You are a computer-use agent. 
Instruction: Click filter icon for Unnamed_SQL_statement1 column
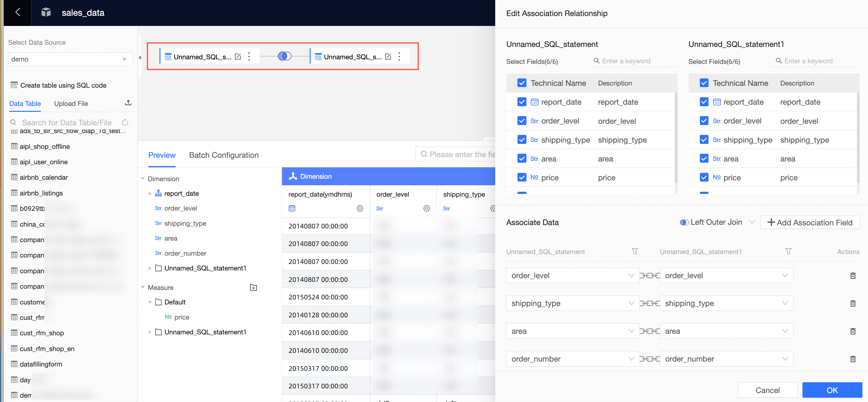788,252
